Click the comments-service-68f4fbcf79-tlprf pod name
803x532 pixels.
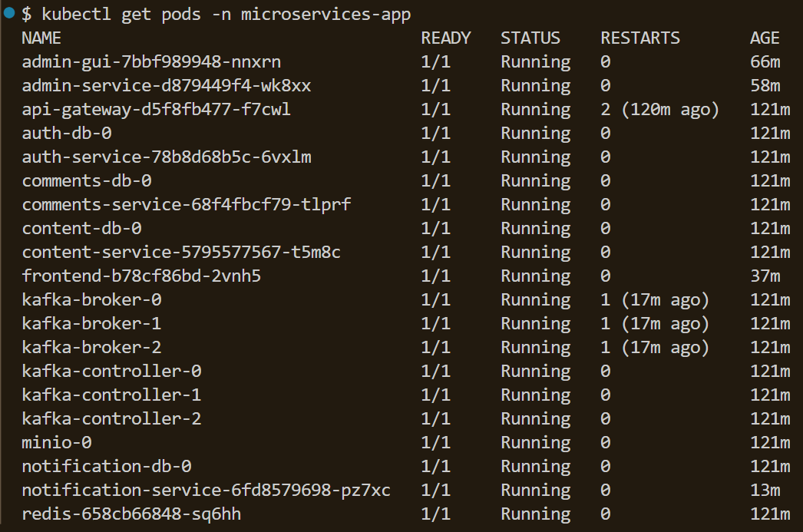tap(187, 204)
